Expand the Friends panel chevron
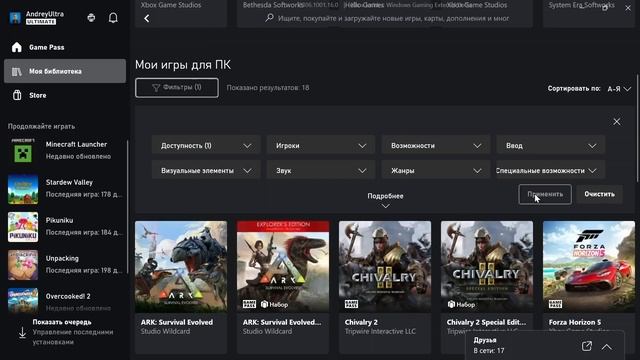Image resolution: width=640 pixels, height=360 pixels. click(607, 347)
